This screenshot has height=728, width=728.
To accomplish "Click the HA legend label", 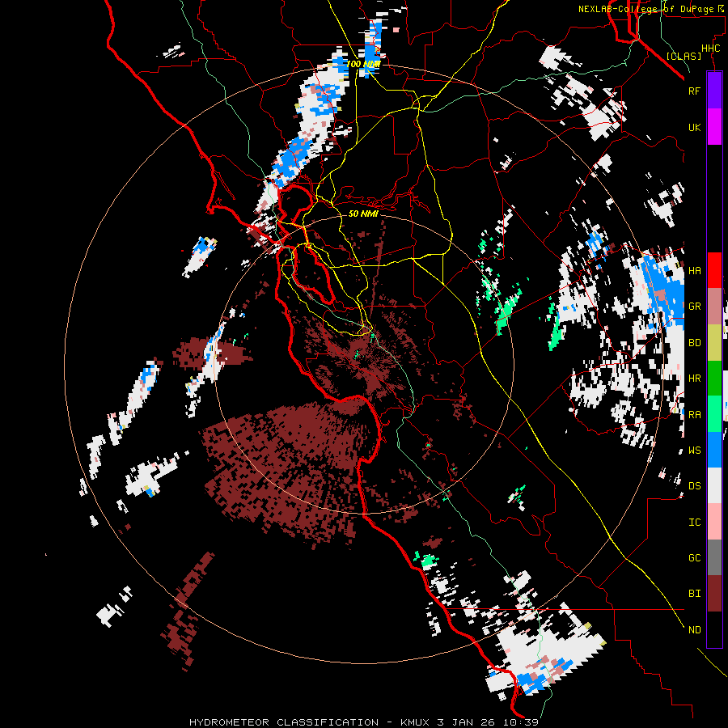I will pyautogui.click(x=694, y=270).
